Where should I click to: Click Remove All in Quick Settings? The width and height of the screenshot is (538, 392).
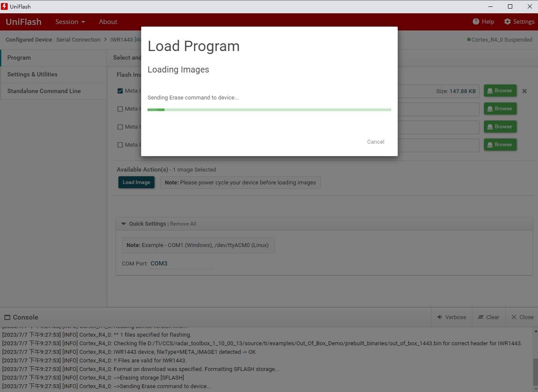[183, 224]
